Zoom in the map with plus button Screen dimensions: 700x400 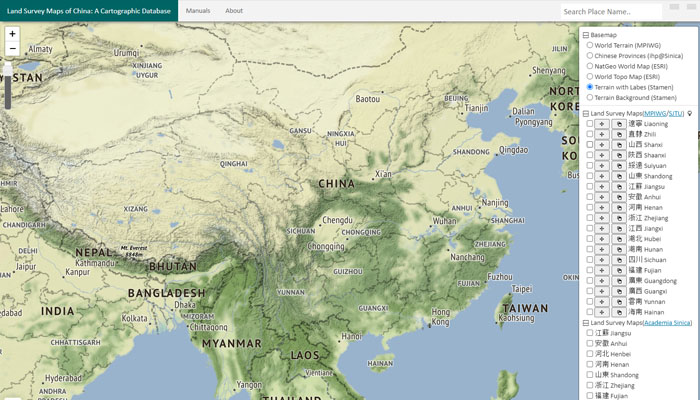12,34
